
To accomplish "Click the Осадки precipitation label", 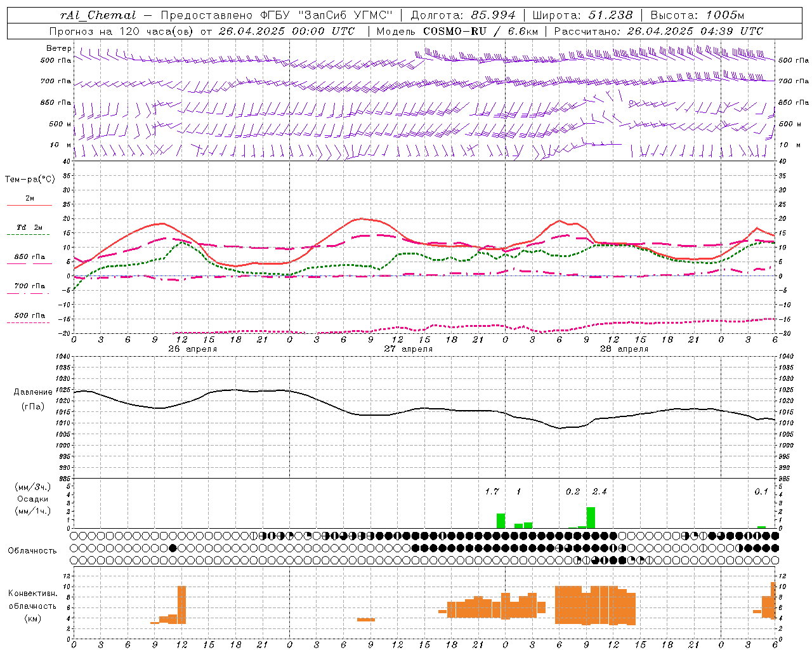I will coord(33,499).
